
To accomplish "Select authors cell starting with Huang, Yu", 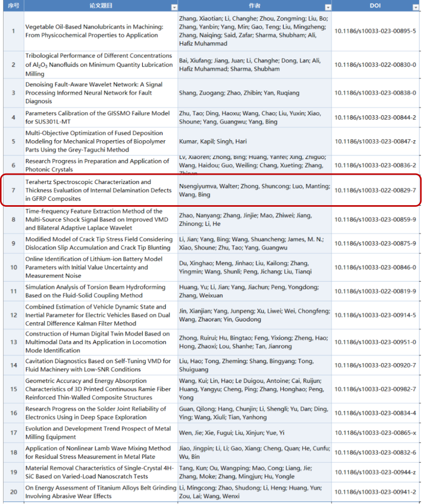I will (x=254, y=291).
